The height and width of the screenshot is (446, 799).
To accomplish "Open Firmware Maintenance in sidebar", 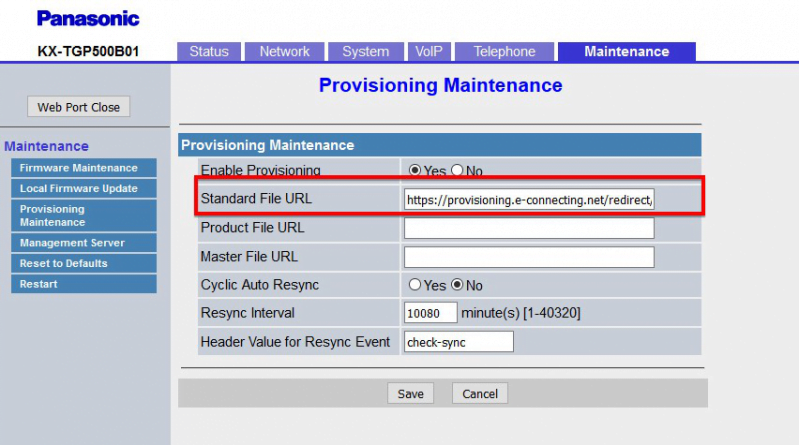I will click(84, 168).
